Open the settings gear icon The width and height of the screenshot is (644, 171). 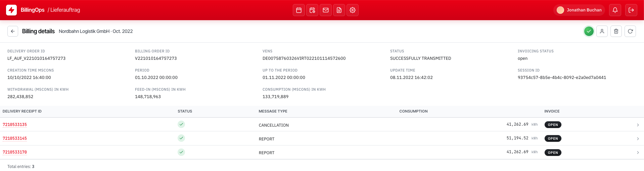pos(353,10)
